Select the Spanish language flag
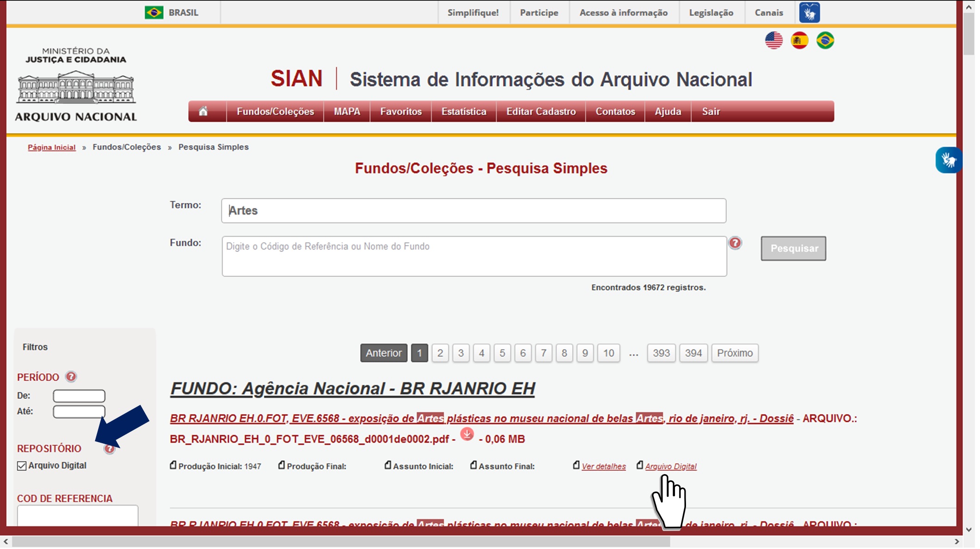Image resolution: width=980 pixels, height=549 pixels. point(800,41)
